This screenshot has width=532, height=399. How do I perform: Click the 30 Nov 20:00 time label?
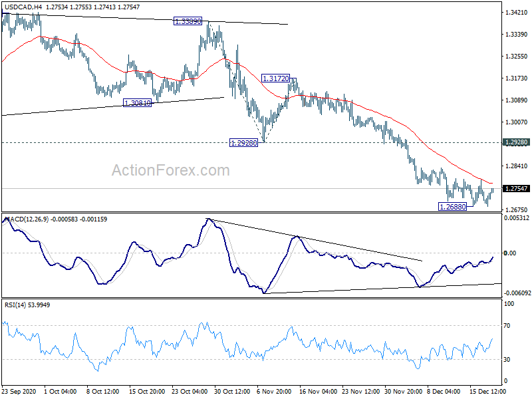click(403, 391)
